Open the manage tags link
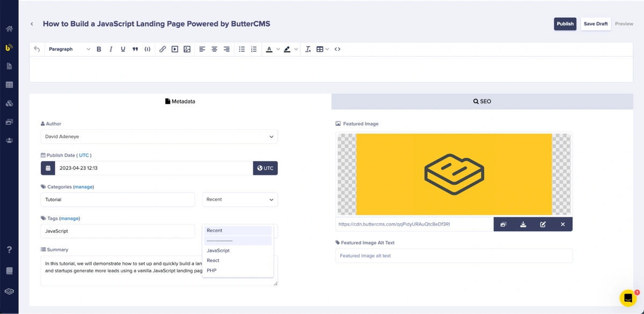 70,218
